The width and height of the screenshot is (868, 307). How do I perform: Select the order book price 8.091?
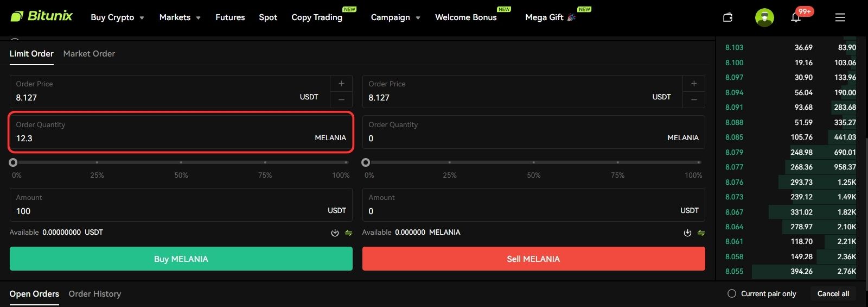click(735, 108)
